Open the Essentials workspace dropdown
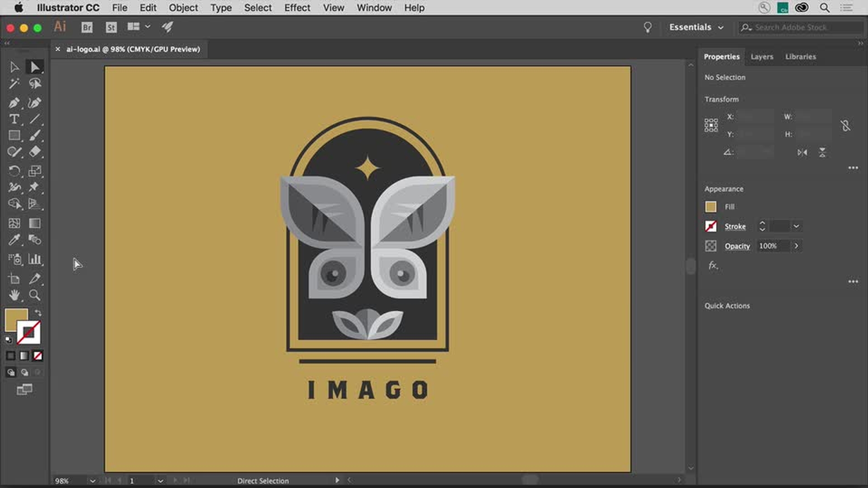The width and height of the screenshot is (868, 488). tap(696, 27)
